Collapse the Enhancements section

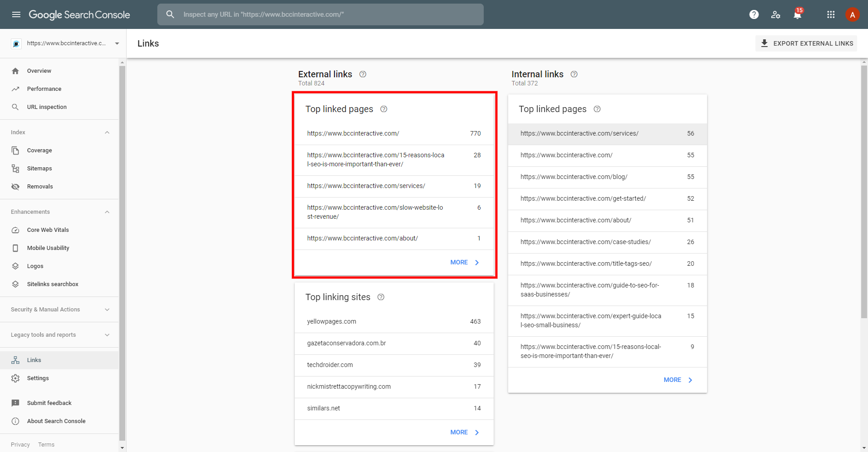pyautogui.click(x=107, y=212)
